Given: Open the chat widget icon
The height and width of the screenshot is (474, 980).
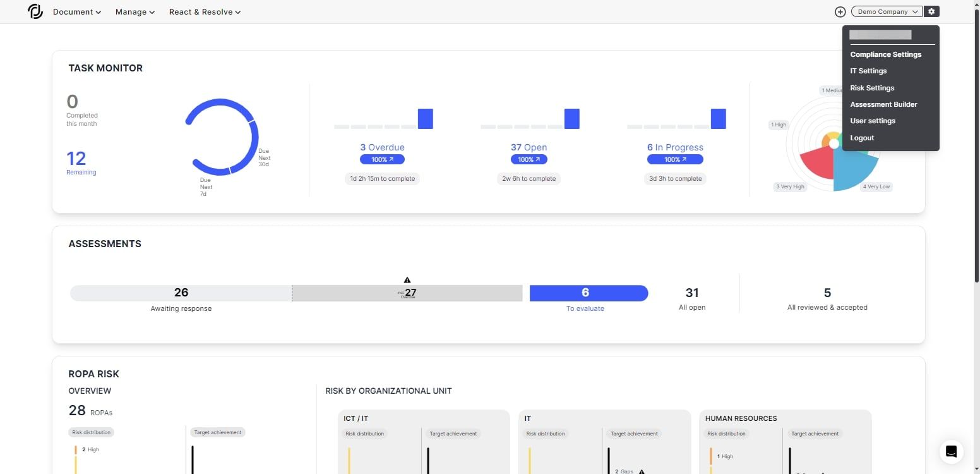Looking at the screenshot, I should pos(951,451).
